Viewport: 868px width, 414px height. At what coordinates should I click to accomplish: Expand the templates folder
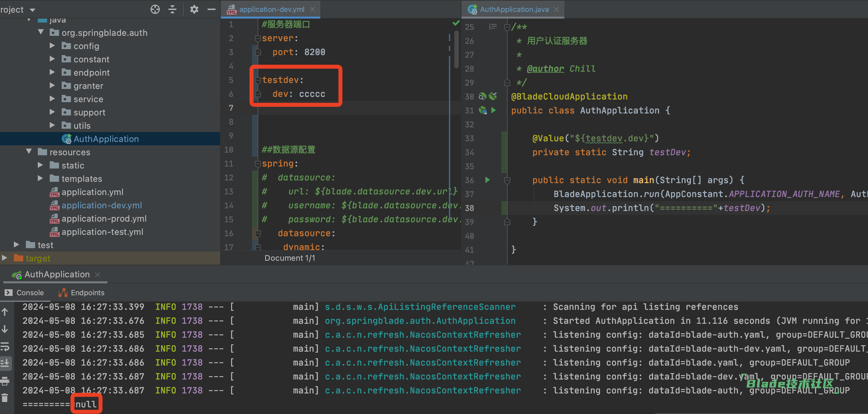[x=40, y=178]
